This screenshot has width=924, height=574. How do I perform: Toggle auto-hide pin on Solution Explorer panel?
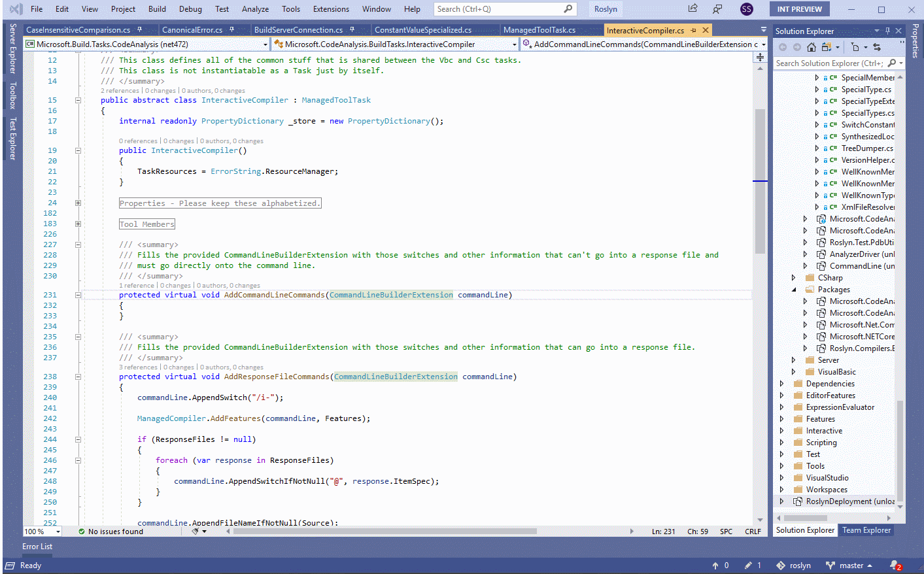tap(888, 30)
